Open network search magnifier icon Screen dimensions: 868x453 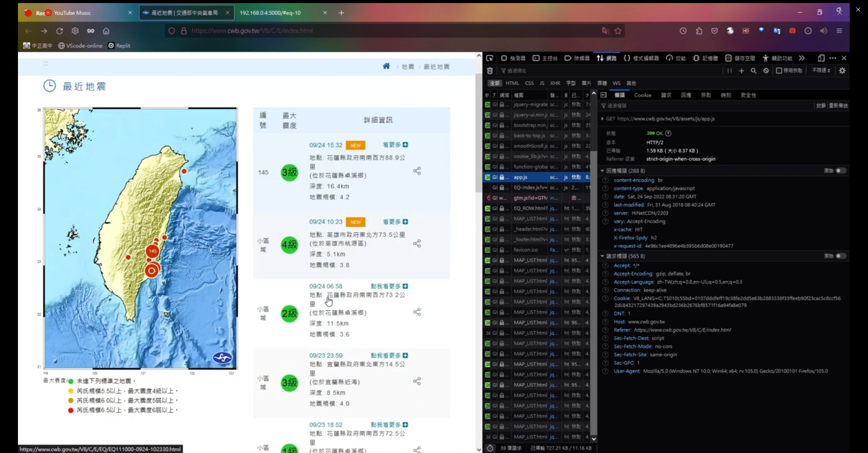753,70
